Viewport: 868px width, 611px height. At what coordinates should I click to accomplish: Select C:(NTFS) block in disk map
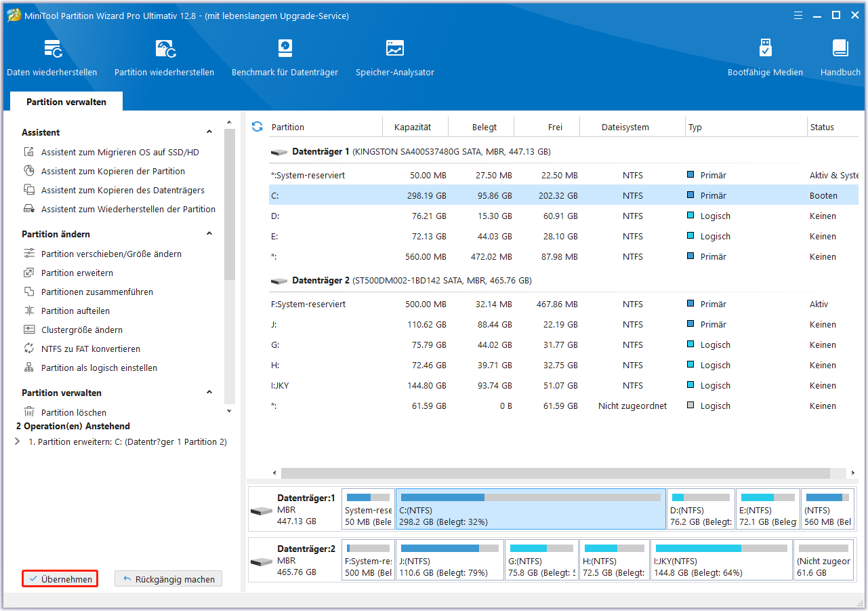531,509
